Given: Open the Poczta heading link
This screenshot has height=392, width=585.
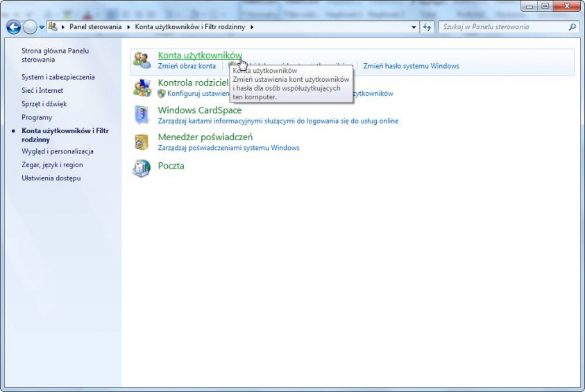Looking at the screenshot, I should pos(171,166).
